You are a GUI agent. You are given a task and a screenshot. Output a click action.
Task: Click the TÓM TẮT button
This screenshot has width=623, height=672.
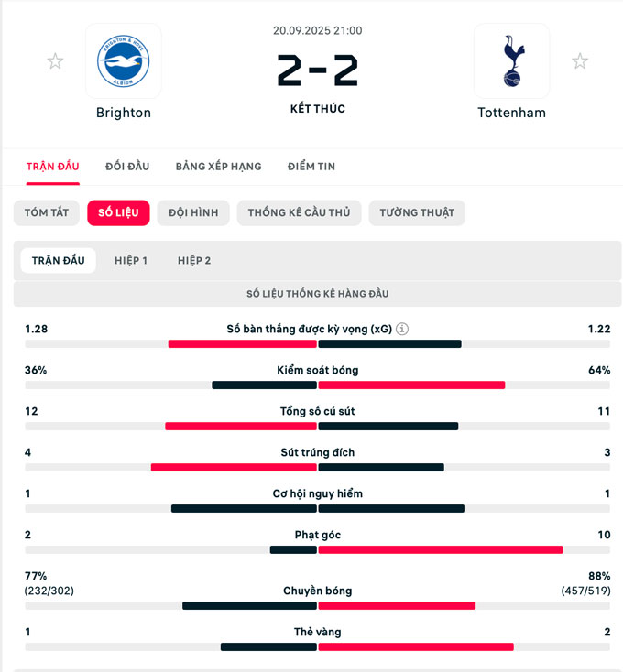tap(47, 213)
